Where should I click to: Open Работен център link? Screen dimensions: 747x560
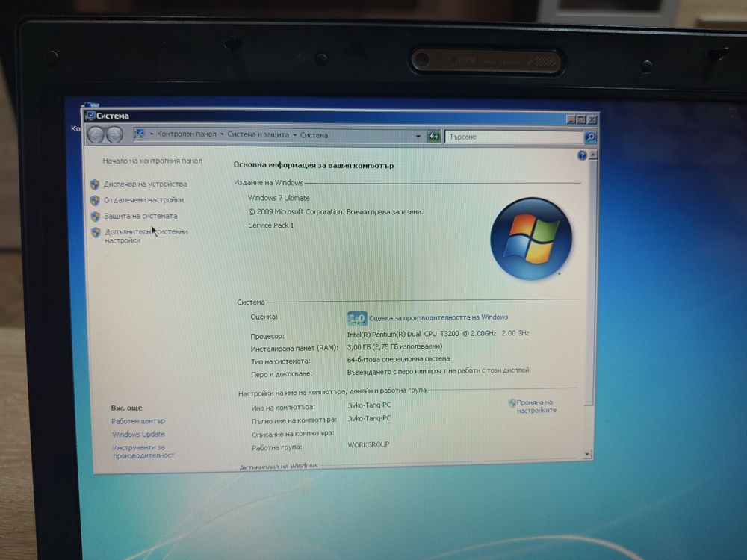point(138,421)
